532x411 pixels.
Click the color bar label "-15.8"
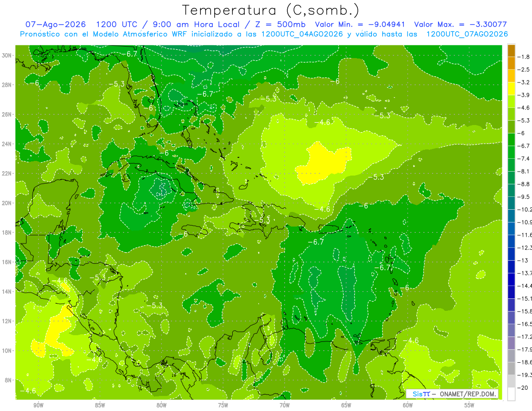(525, 311)
